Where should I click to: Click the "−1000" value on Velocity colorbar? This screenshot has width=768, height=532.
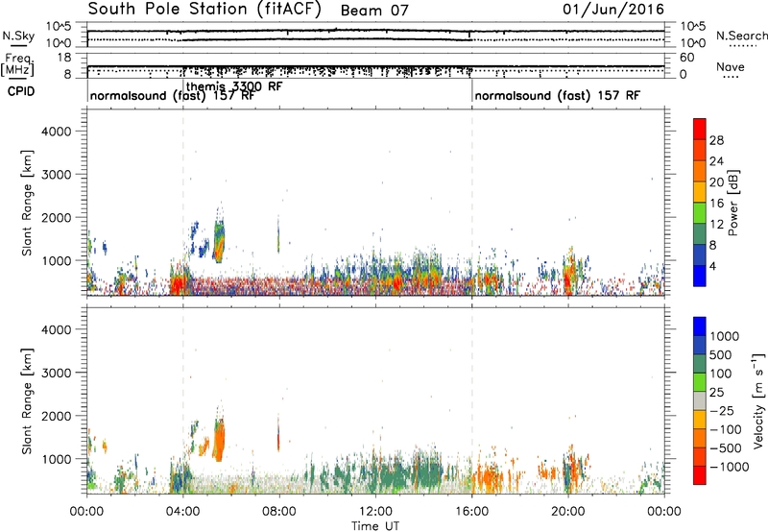click(729, 467)
